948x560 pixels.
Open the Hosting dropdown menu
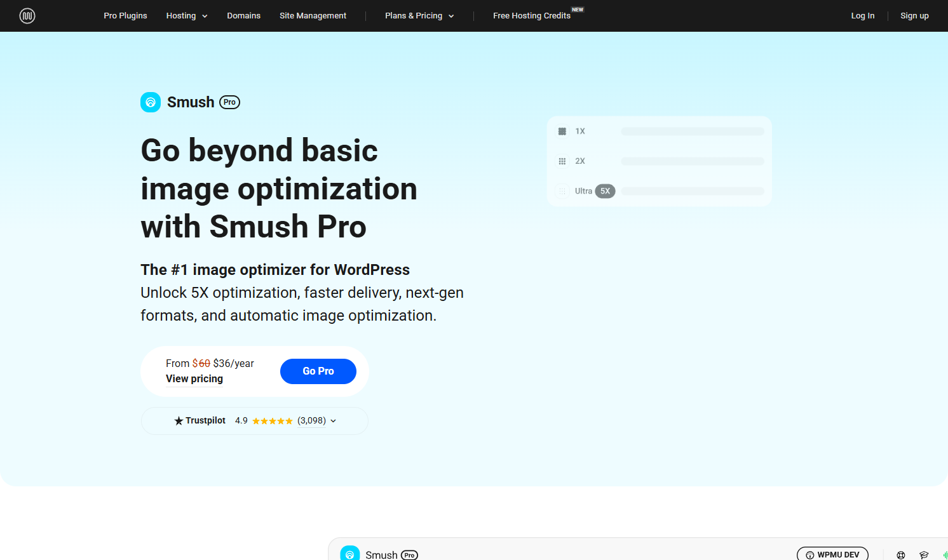pyautogui.click(x=187, y=16)
